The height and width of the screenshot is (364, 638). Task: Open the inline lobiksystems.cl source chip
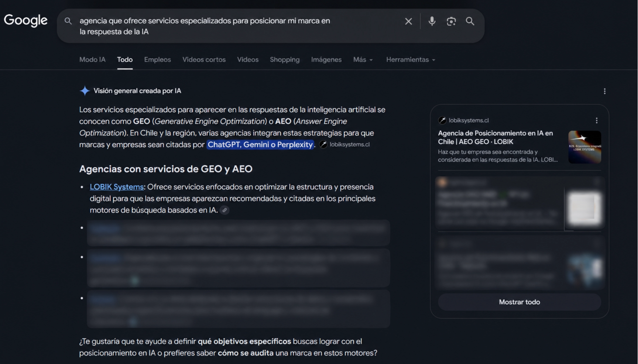click(x=345, y=144)
